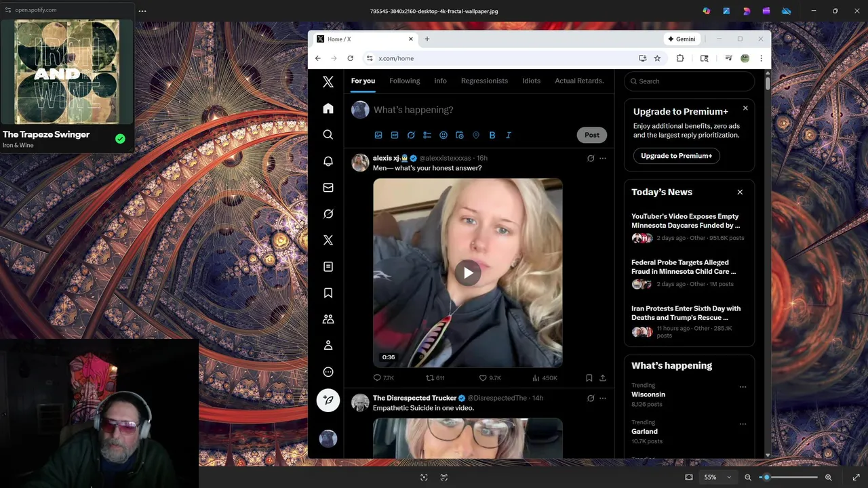Switch to Regressionists list tab
The image size is (868, 488).
[x=484, y=81]
